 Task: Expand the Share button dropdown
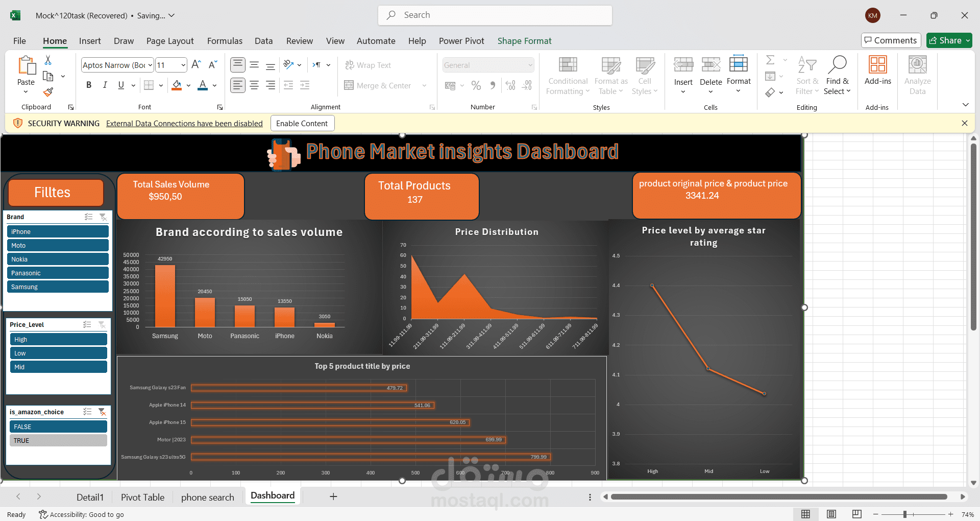[967, 40]
